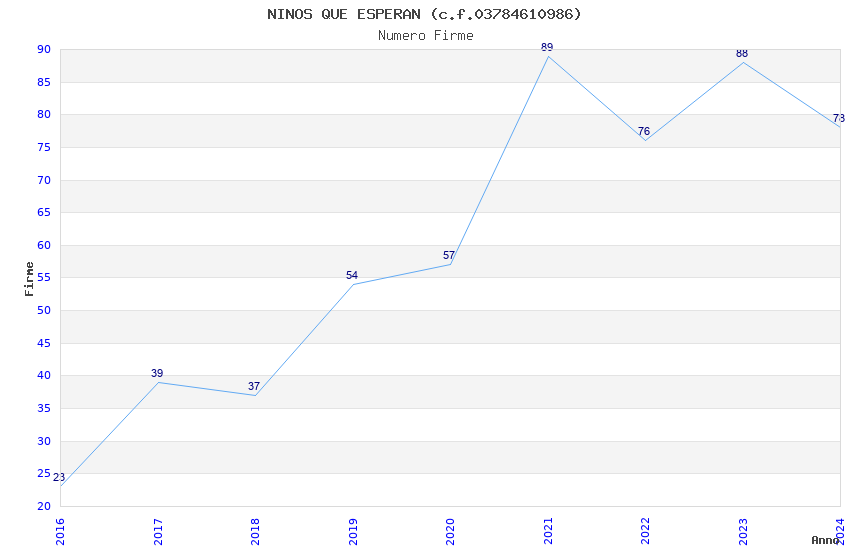Click the y-axis tick label 25
850x550 pixels.
44,474
